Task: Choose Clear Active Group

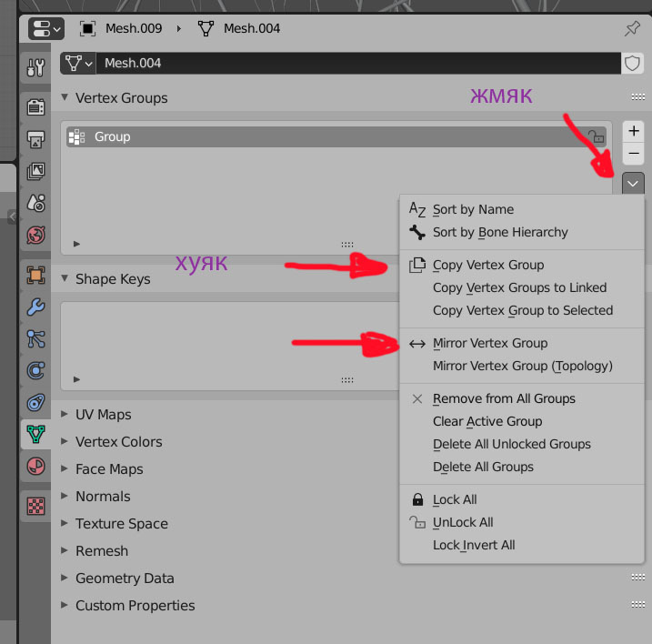Action: (522, 421)
